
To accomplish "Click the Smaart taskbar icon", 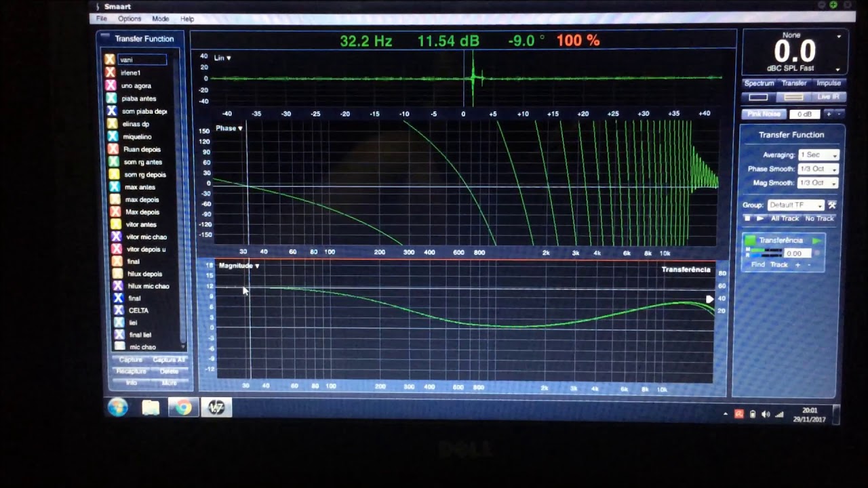I will click(216, 407).
